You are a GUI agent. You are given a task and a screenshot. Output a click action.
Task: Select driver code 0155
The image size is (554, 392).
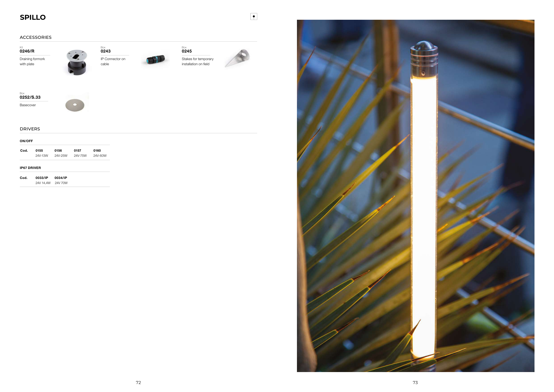click(39, 151)
